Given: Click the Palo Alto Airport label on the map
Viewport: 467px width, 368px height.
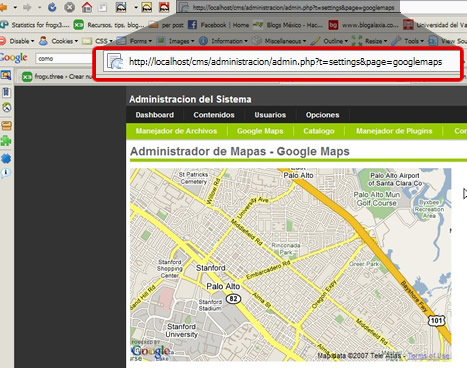Looking at the screenshot, I should 395,179.
